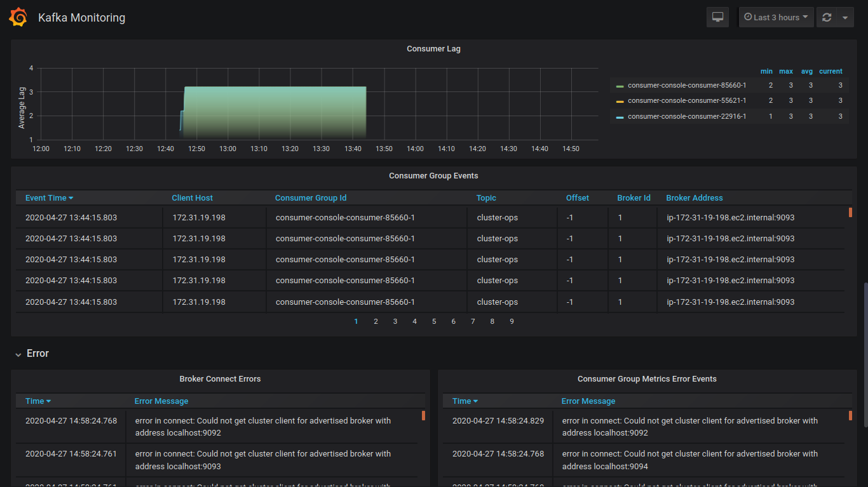
Task: Click the green color swatch for consumer 85660-1
Action: tap(620, 86)
